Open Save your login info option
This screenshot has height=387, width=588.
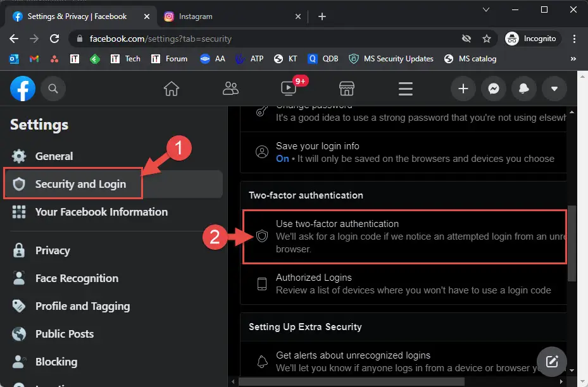pos(404,152)
